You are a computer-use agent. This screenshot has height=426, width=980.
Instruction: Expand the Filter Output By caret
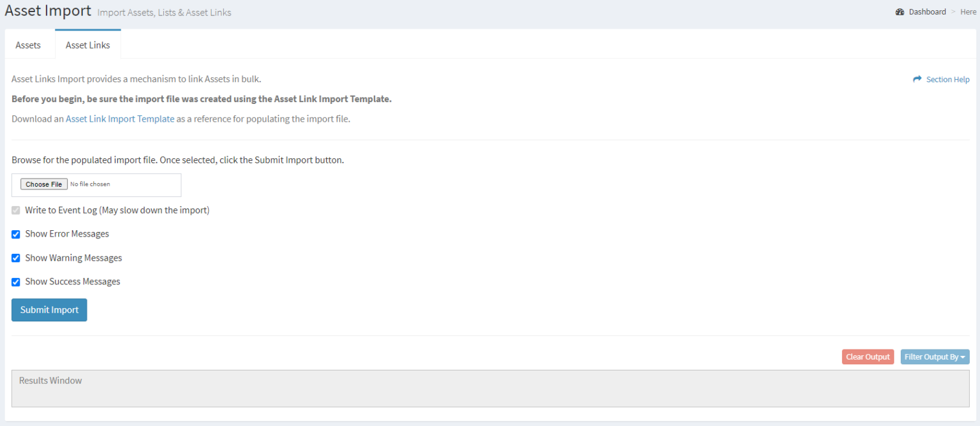[962, 356]
